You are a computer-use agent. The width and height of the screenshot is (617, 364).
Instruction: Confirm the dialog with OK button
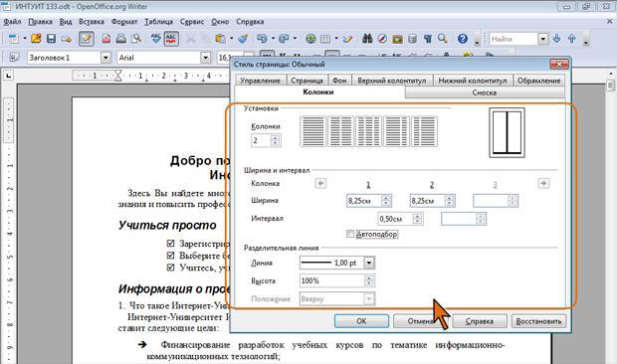[x=361, y=321]
